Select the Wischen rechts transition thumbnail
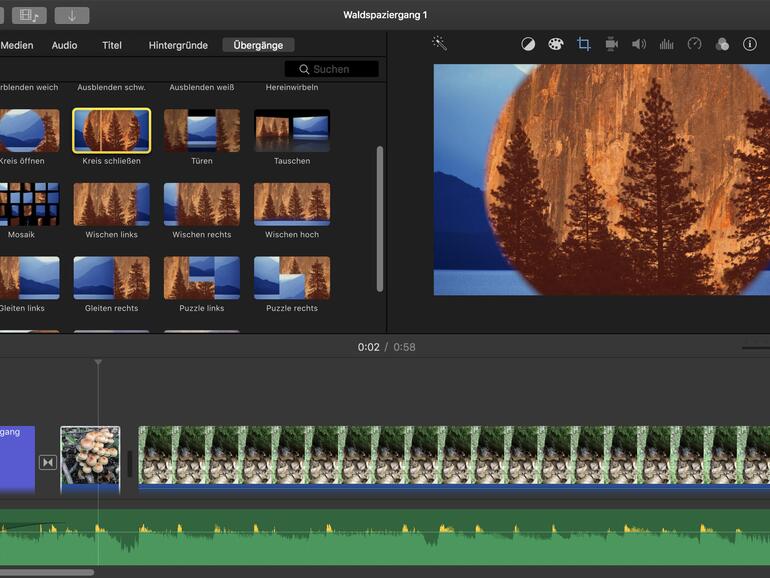This screenshot has height=578, width=770. click(x=202, y=204)
